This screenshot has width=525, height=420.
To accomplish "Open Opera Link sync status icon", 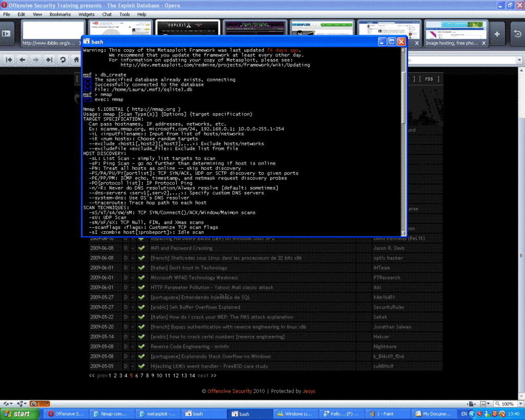I will tap(7, 404).
